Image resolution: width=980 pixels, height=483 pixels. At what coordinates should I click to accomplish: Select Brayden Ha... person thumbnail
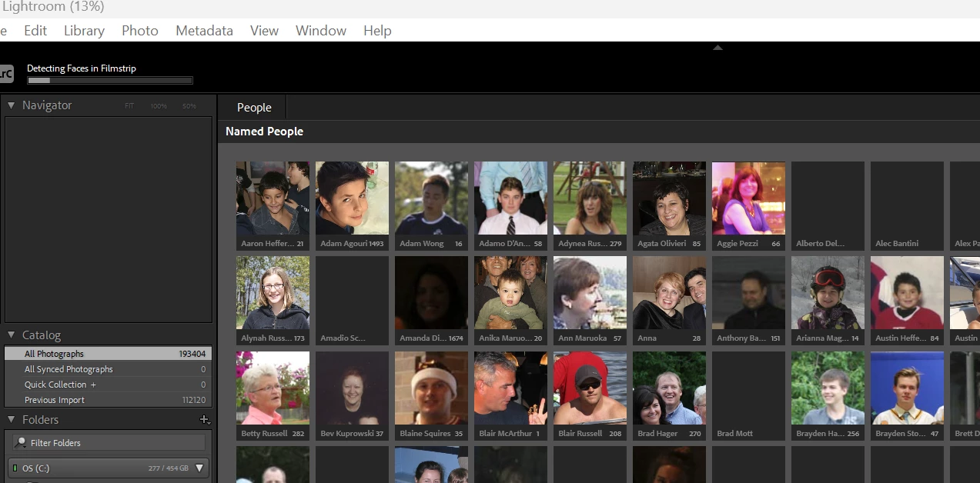pyautogui.click(x=828, y=388)
